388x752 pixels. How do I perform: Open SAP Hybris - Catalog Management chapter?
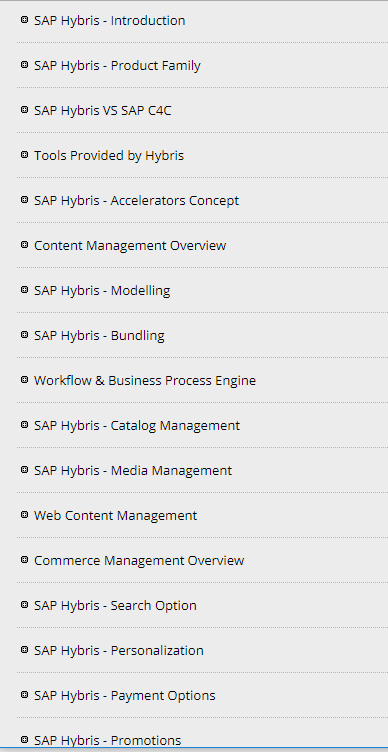point(137,425)
